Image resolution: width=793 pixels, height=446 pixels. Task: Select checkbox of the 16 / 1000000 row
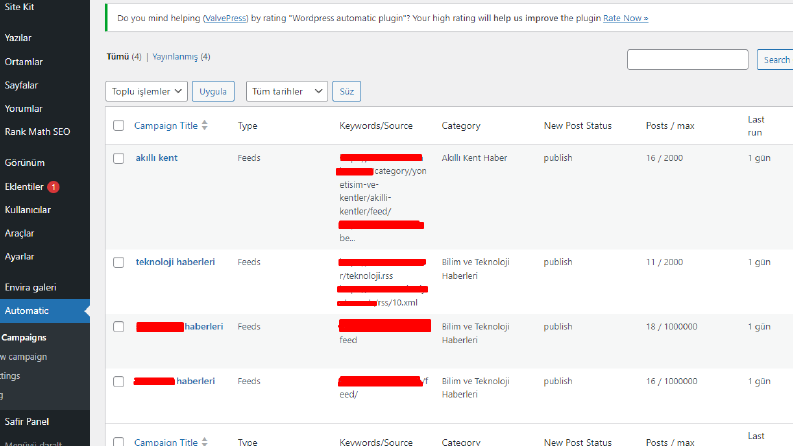[x=118, y=381]
